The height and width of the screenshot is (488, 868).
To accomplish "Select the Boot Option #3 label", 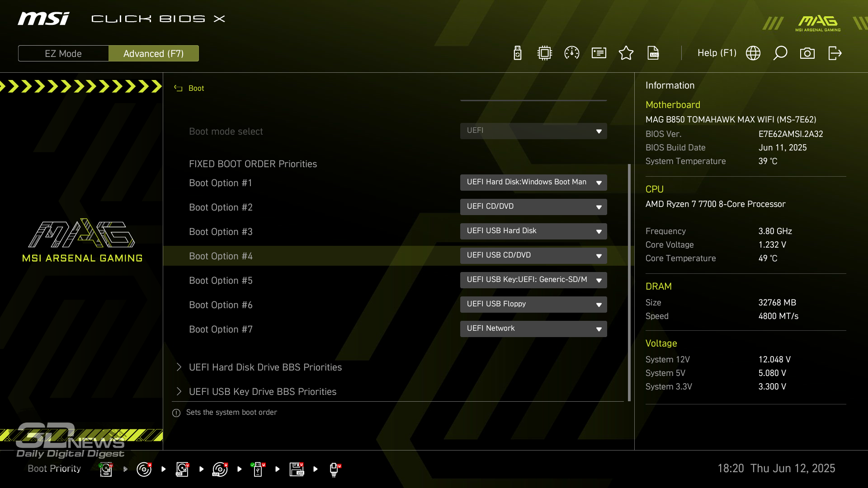I will (221, 232).
